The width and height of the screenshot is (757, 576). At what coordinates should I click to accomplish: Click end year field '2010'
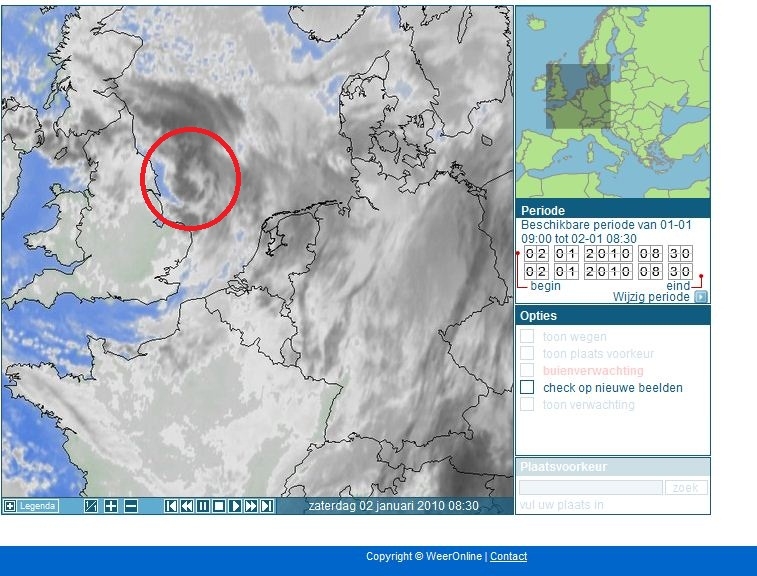pyautogui.click(x=608, y=271)
